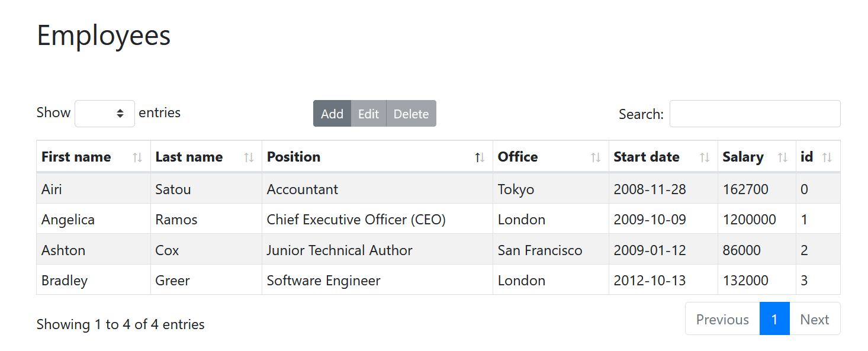Click the Position column header text
Image resolution: width=868 pixels, height=351 pixels.
294,157
